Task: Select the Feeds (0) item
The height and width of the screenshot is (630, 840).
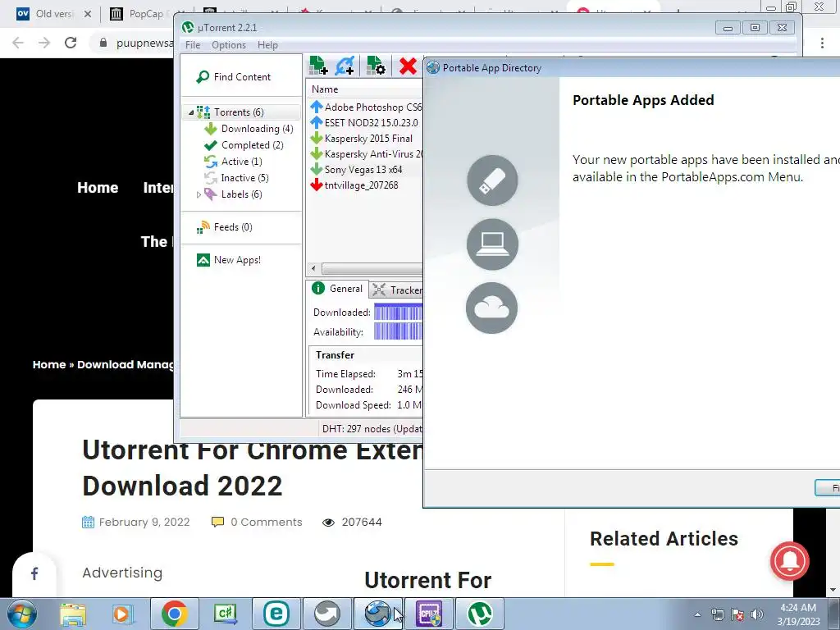Action: pos(225,227)
